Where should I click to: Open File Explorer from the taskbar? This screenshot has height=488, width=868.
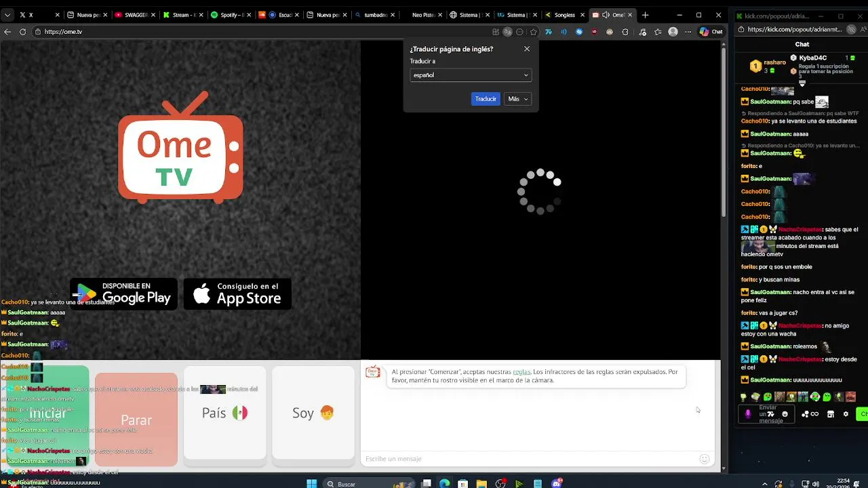pos(481,484)
